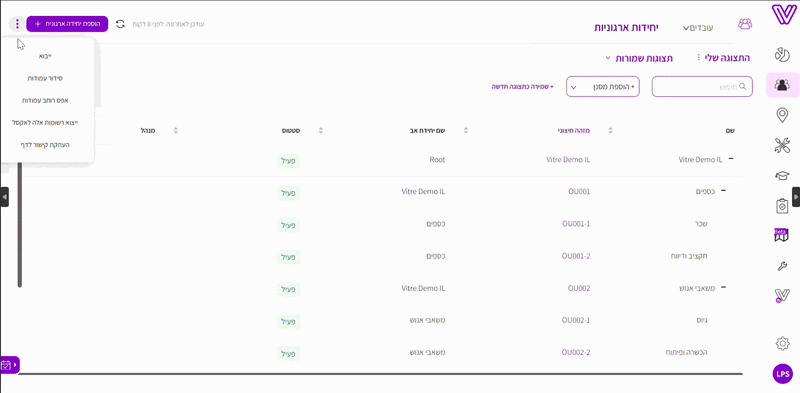Click the OU001-2 external ID cell
This screenshot has height=393, width=800.
click(576, 256)
